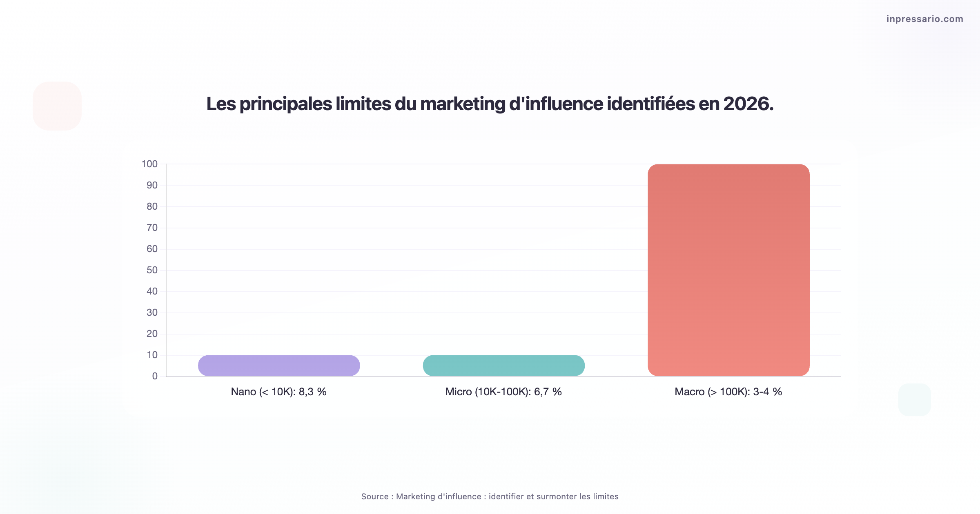
Task: Click the 90 gridline value
Action: coord(151,185)
